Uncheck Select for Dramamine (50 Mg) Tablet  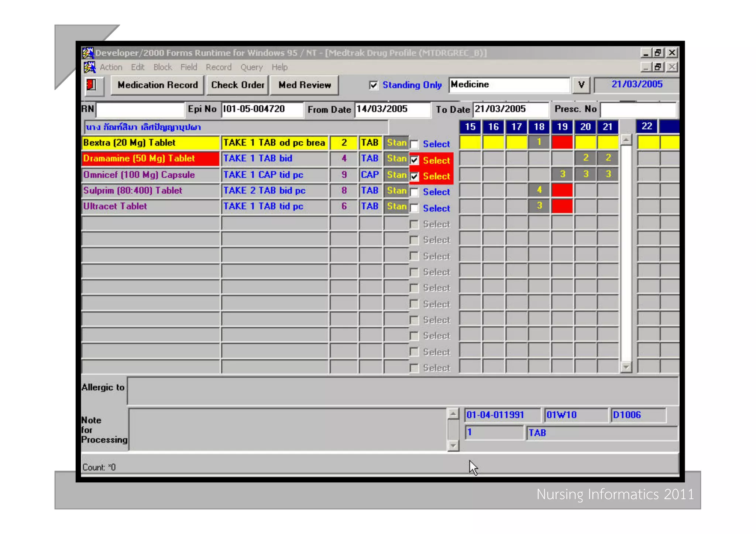tap(415, 160)
